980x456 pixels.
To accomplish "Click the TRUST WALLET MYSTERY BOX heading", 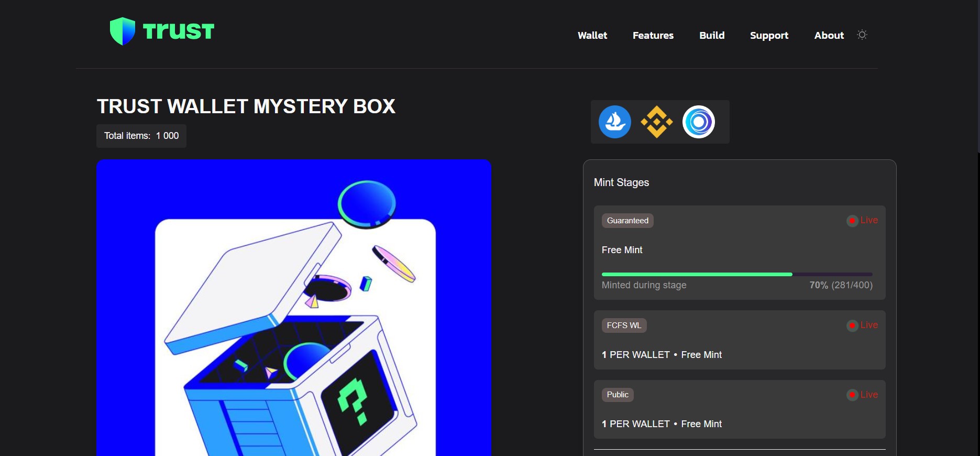I will point(246,106).
